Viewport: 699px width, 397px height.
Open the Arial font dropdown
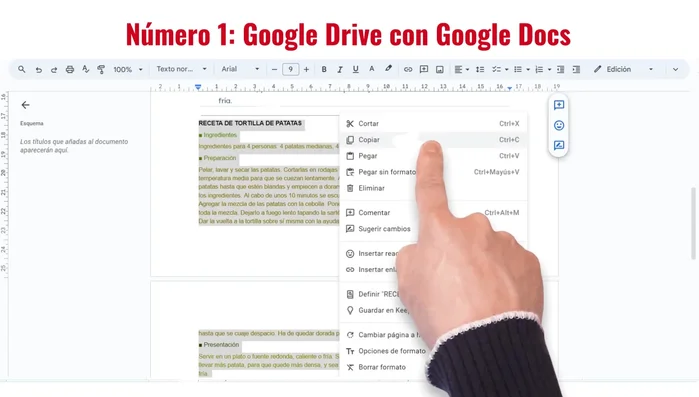pos(240,69)
